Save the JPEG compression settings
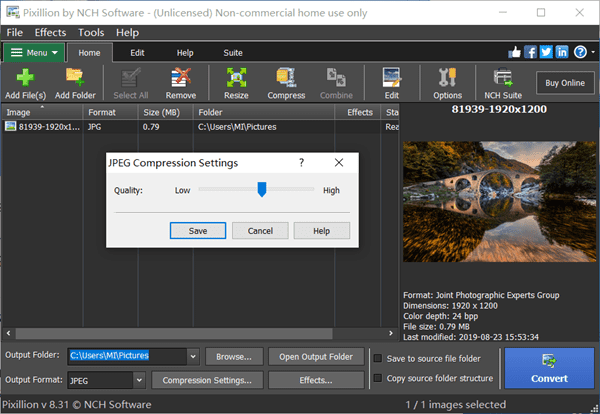 (x=198, y=231)
